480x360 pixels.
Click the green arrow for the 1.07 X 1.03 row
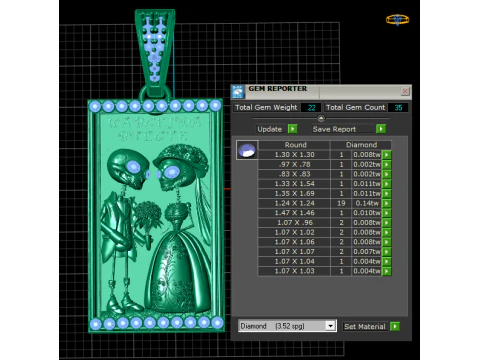[x=387, y=271]
